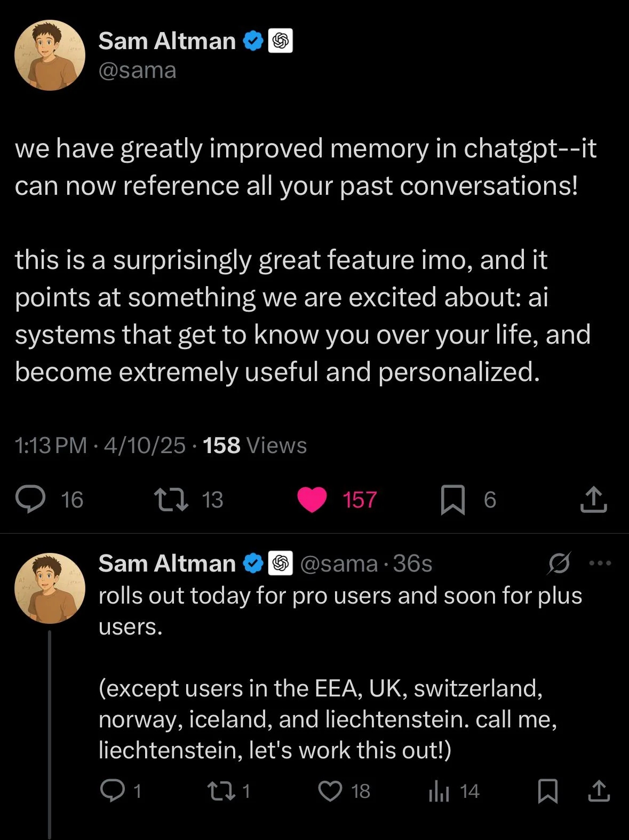Click the Grok slashed-circle icon on reply
Screen dimensions: 629x840
click(559, 563)
